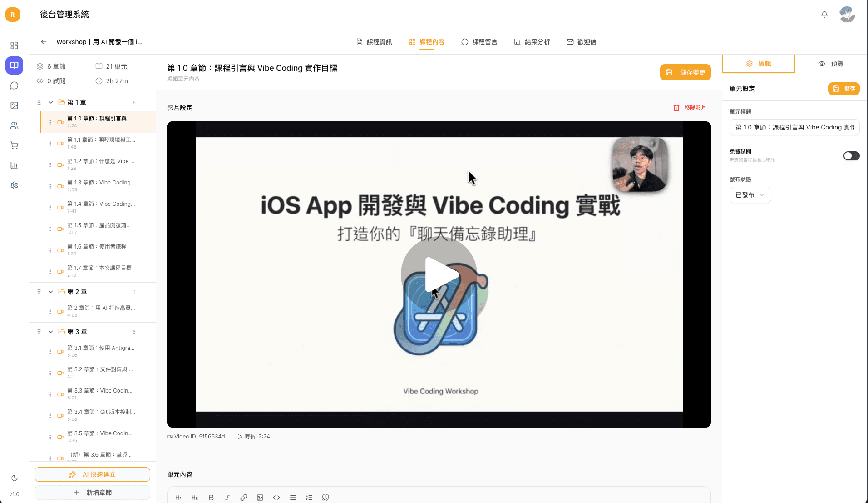Click the AI 快速建立 button

pyautogui.click(x=92, y=474)
